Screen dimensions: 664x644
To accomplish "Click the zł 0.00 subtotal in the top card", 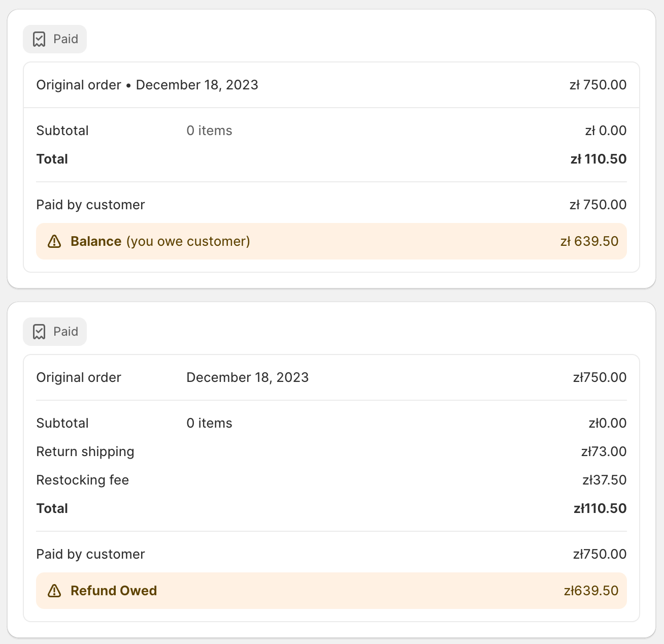I will tap(606, 131).
